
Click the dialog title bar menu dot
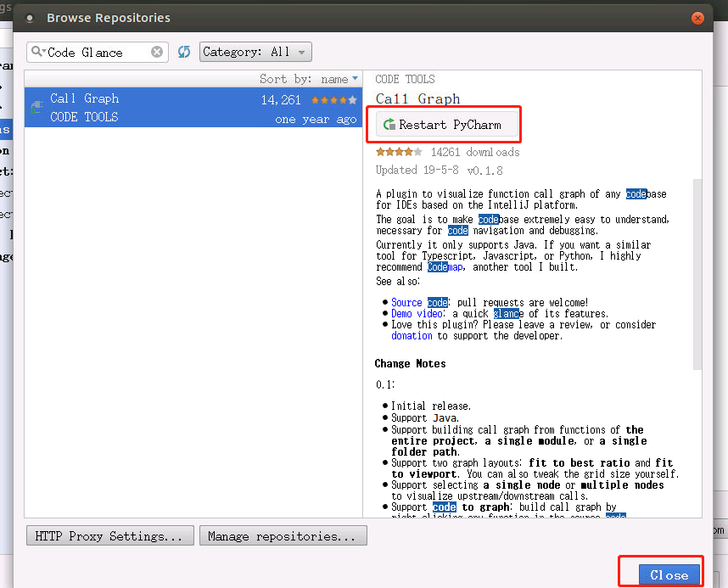coord(30,18)
